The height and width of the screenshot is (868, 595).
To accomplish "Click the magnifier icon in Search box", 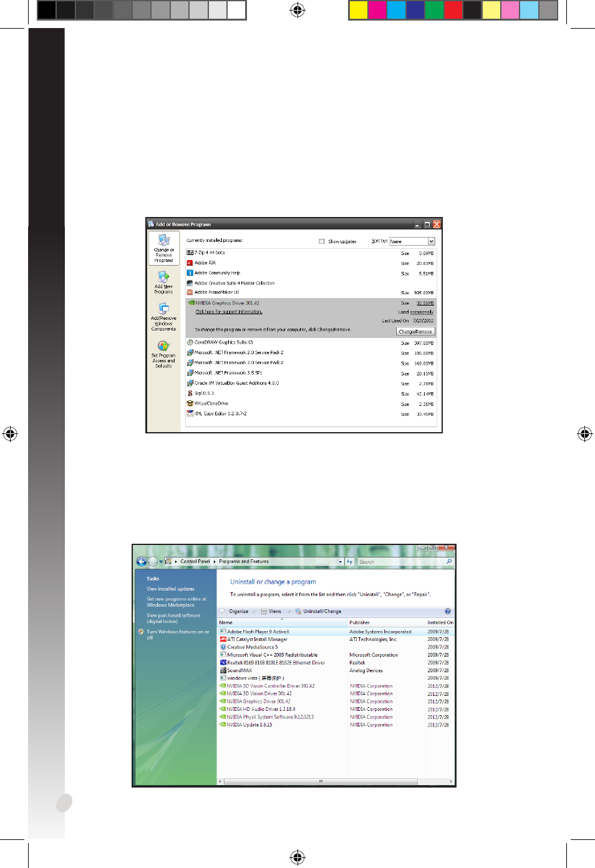I will 449,561.
